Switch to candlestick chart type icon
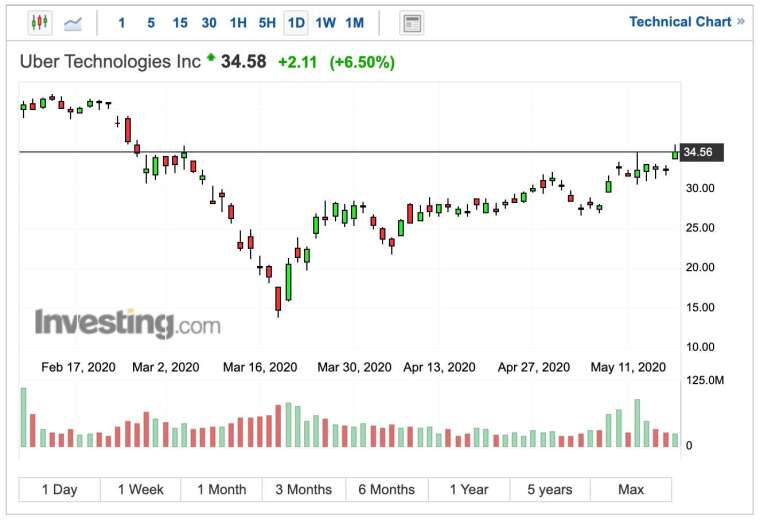The width and height of the screenshot is (760, 520). coord(39,23)
